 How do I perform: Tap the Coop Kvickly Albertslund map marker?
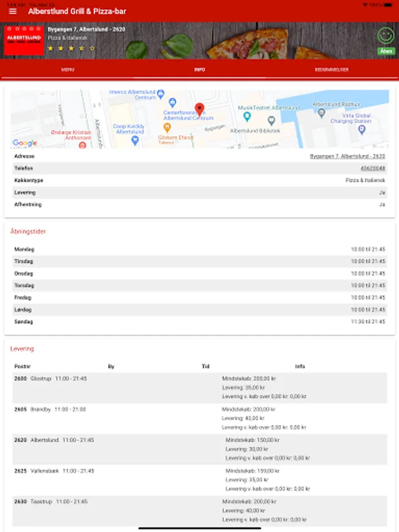click(135, 140)
